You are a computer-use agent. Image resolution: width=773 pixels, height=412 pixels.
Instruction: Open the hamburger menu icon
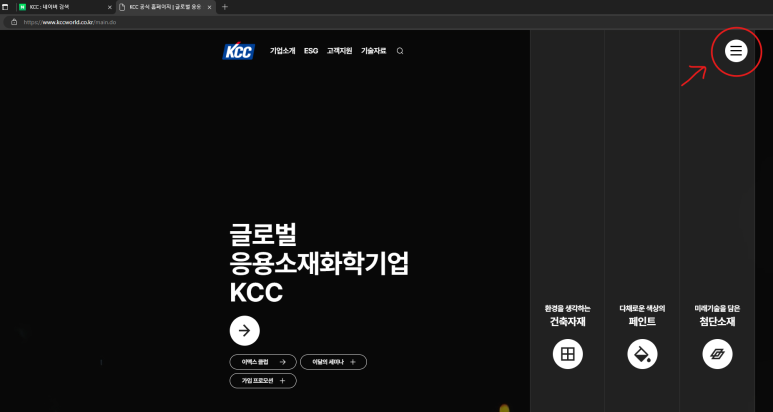pos(736,51)
